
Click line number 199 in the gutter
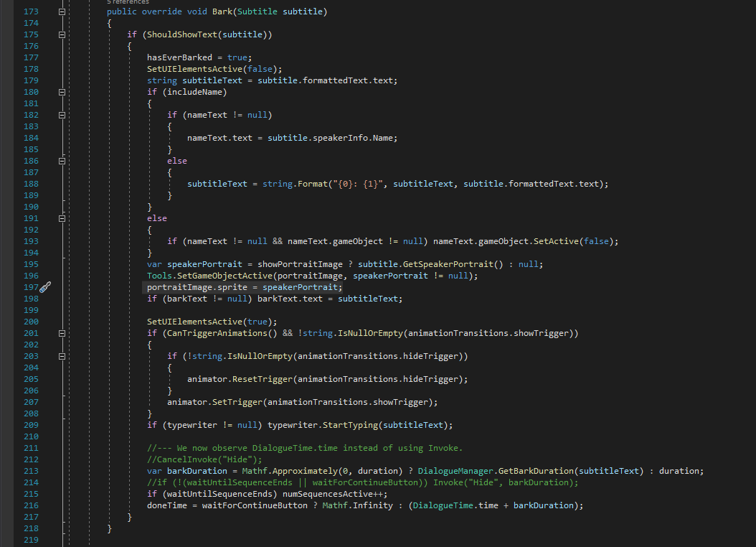tap(31, 310)
